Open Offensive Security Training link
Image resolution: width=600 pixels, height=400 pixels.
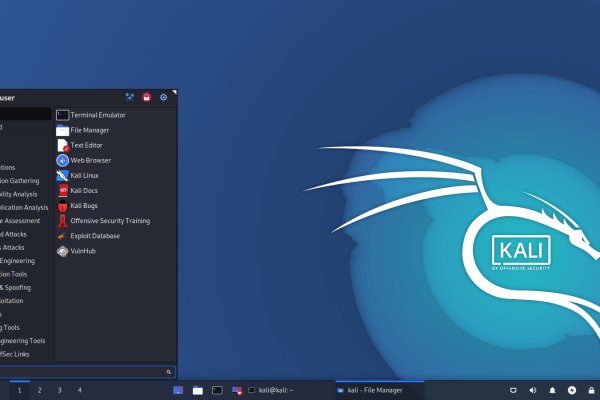(110, 220)
